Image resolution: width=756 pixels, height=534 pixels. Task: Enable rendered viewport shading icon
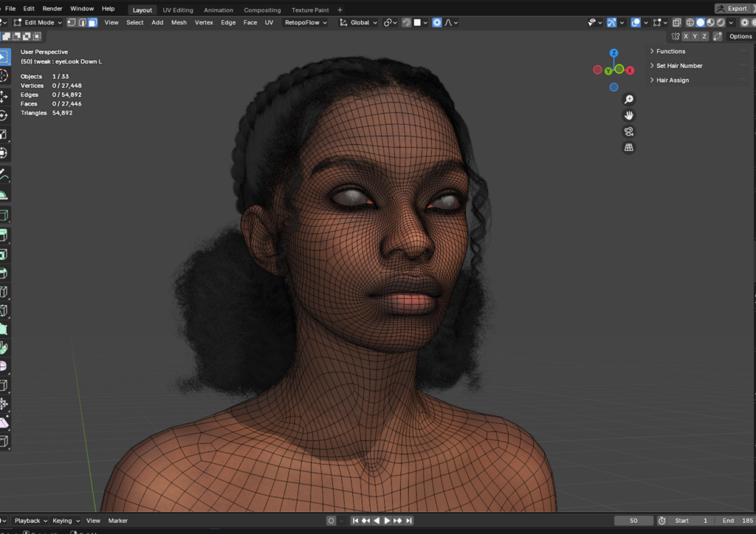click(720, 22)
